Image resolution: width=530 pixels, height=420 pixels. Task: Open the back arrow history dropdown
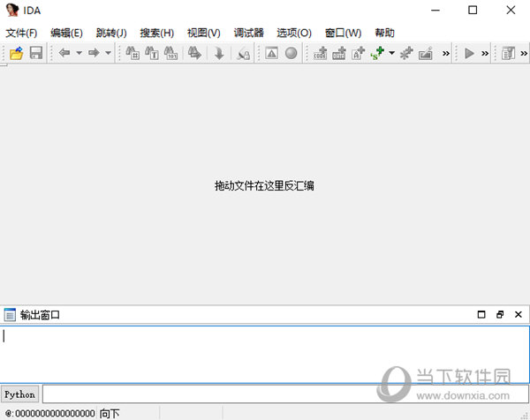(79, 53)
